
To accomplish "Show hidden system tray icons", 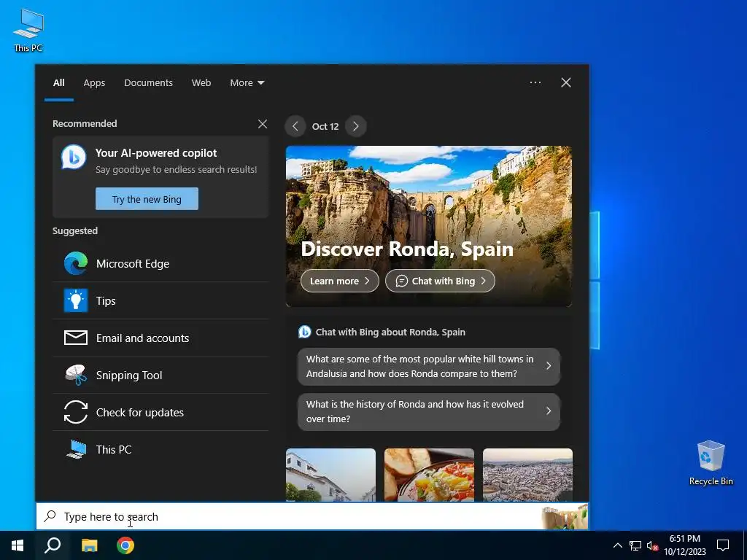I will tap(617, 545).
